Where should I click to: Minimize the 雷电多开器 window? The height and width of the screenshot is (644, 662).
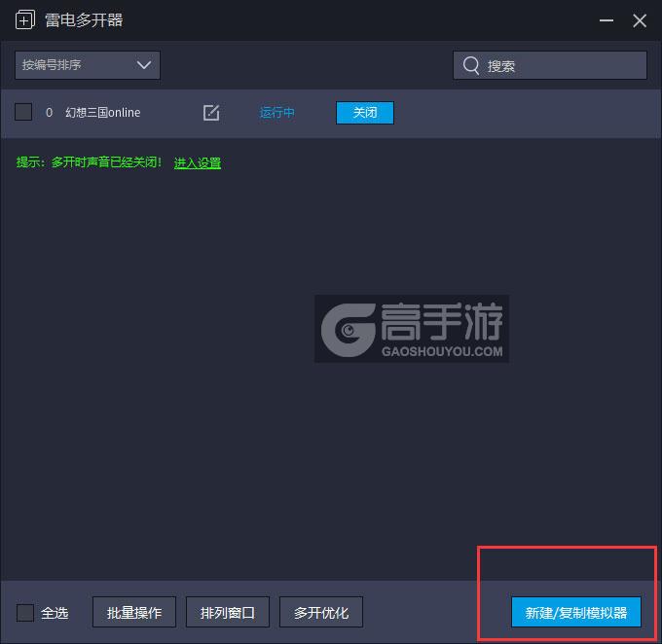pos(607,20)
